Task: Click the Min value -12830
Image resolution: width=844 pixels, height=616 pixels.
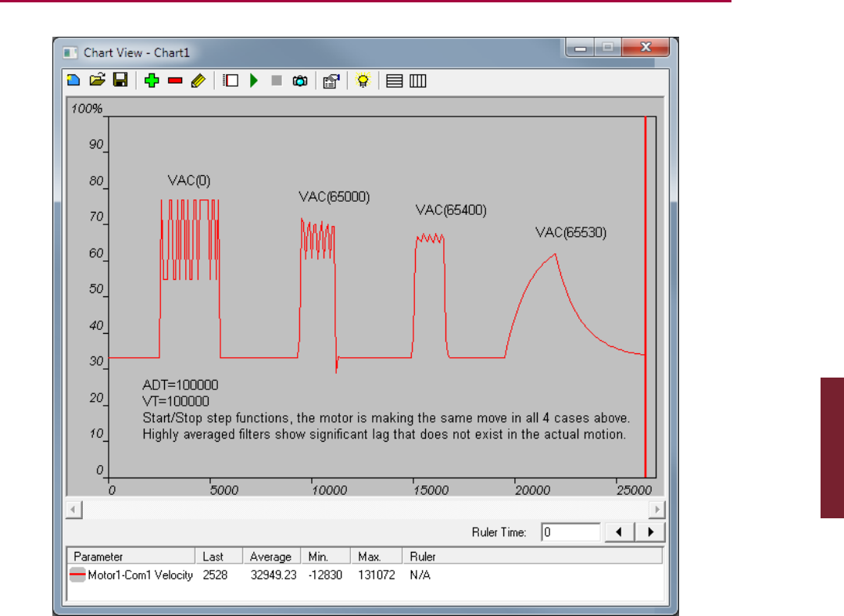Action: tap(325, 575)
